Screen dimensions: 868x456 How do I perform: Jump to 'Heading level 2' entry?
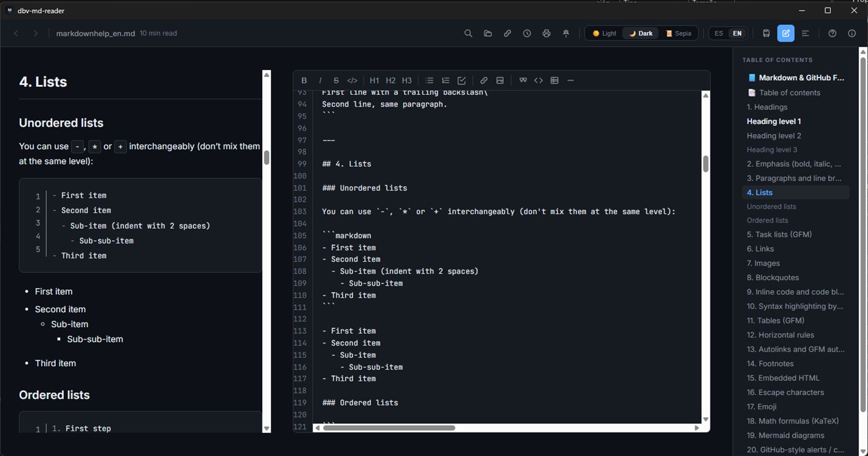click(x=796, y=135)
